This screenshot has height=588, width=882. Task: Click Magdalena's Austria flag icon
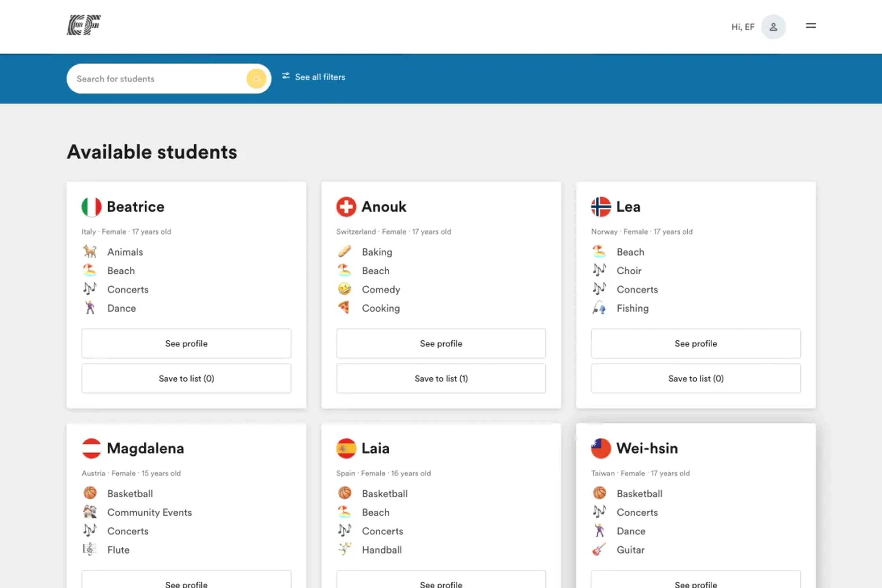[91, 448]
